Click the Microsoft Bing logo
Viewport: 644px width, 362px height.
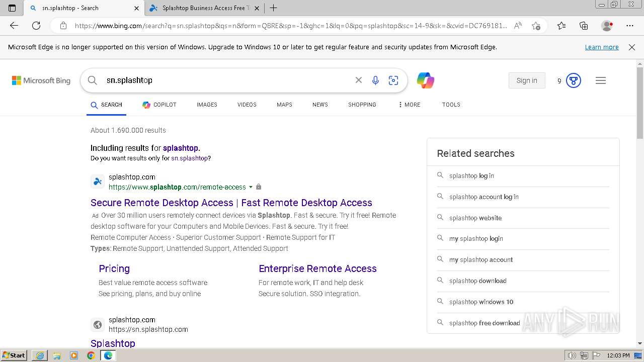click(41, 80)
